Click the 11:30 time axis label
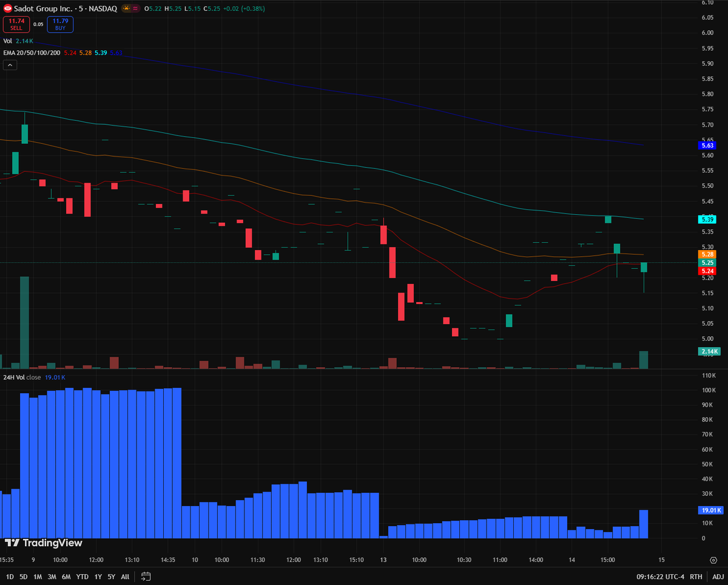Image resolution: width=728 pixels, height=585 pixels. tap(258, 560)
